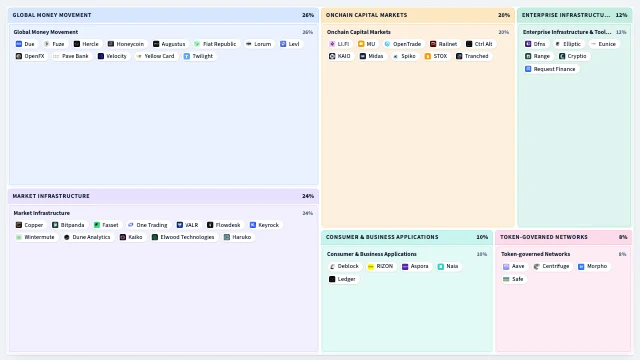
Task: Click the LI.FI logo icon
Action: 332,44
